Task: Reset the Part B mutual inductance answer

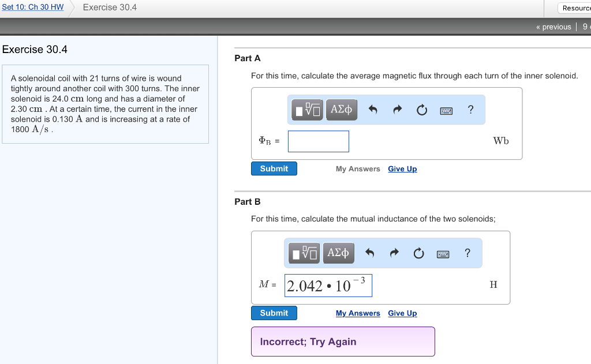Action: pyautogui.click(x=418, y=253)
